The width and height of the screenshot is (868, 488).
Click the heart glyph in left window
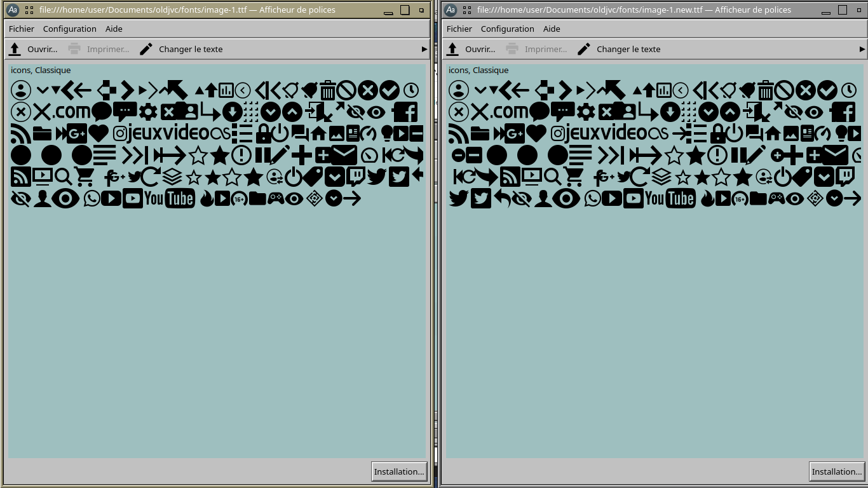tap(98, 133)
